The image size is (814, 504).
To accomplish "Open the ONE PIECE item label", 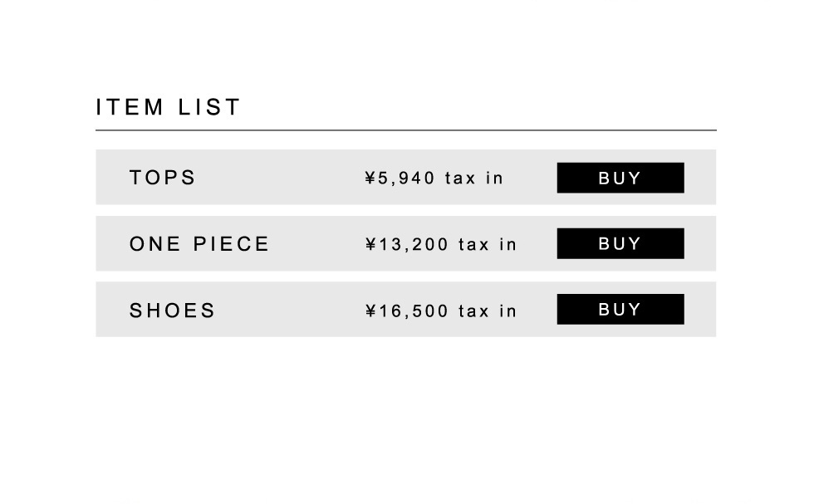I will 199,244.
